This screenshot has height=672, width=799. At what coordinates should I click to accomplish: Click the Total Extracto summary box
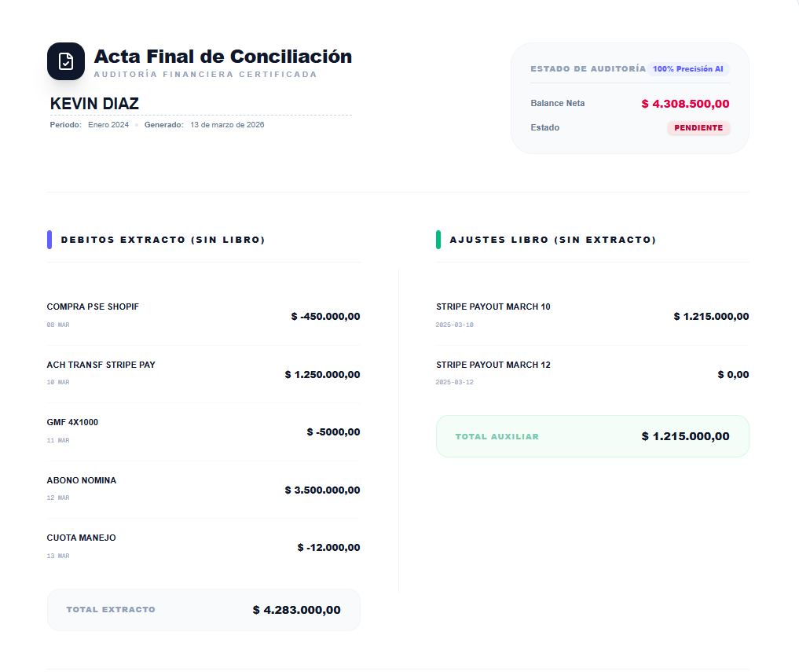click(x=203, y=610)
